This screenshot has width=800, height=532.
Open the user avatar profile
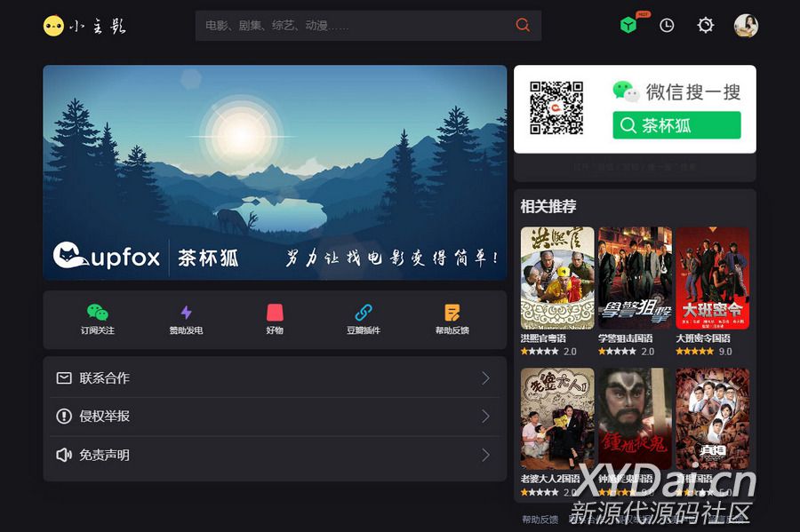click(x=746, y=26)
